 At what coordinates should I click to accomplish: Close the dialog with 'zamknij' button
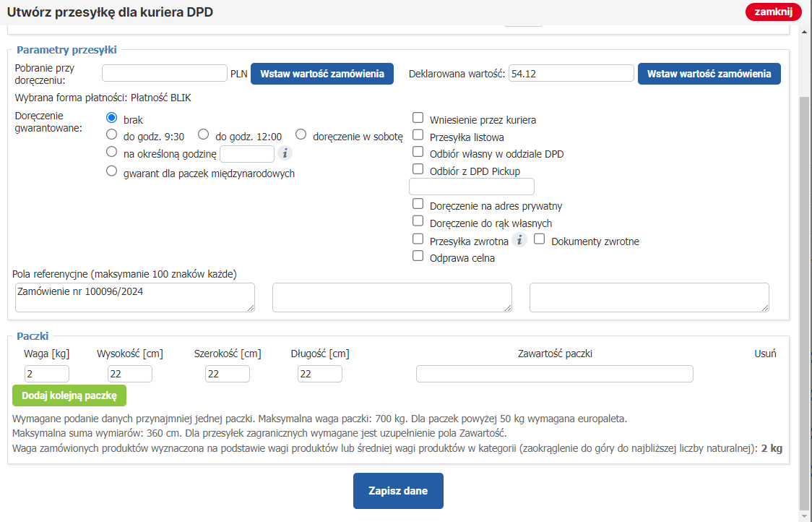773,12
